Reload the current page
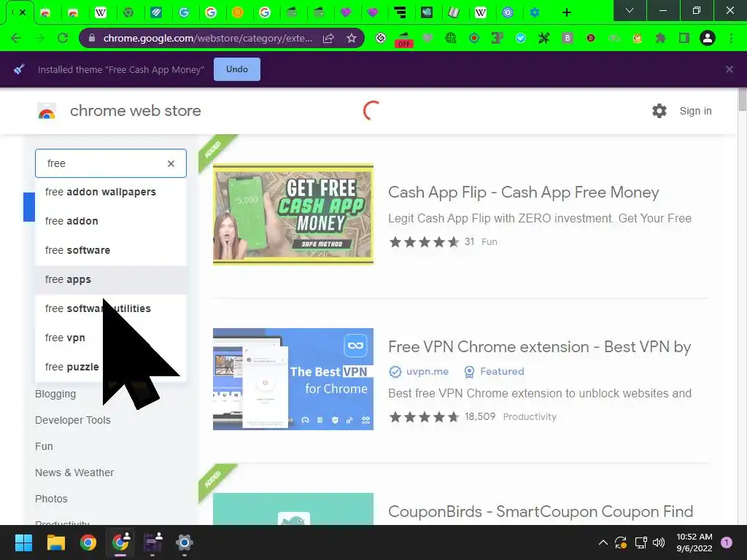 click(63, 38)
